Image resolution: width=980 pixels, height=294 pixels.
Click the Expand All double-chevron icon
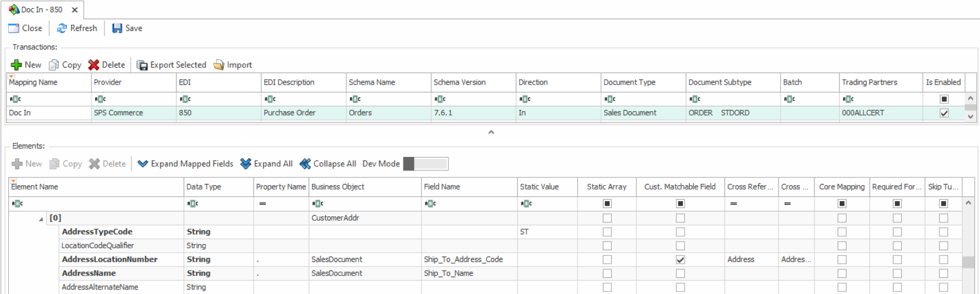pyautogui.click(x=246, y=163)
